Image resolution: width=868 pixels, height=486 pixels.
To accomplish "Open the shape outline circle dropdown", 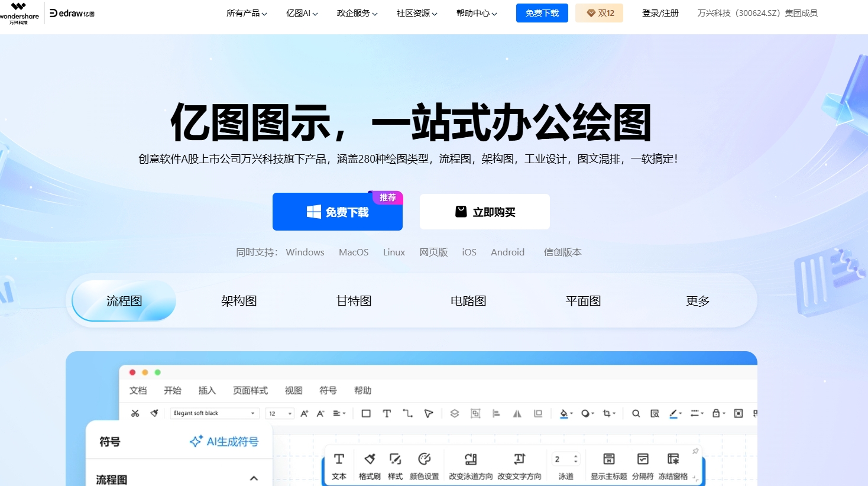I will pos(587,413).
